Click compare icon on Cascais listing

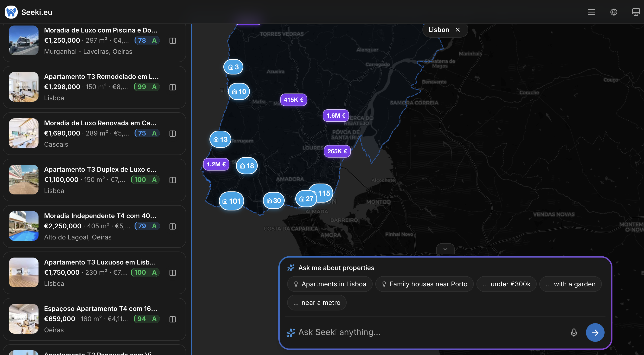pyautogui.click(x=173, y=133)
